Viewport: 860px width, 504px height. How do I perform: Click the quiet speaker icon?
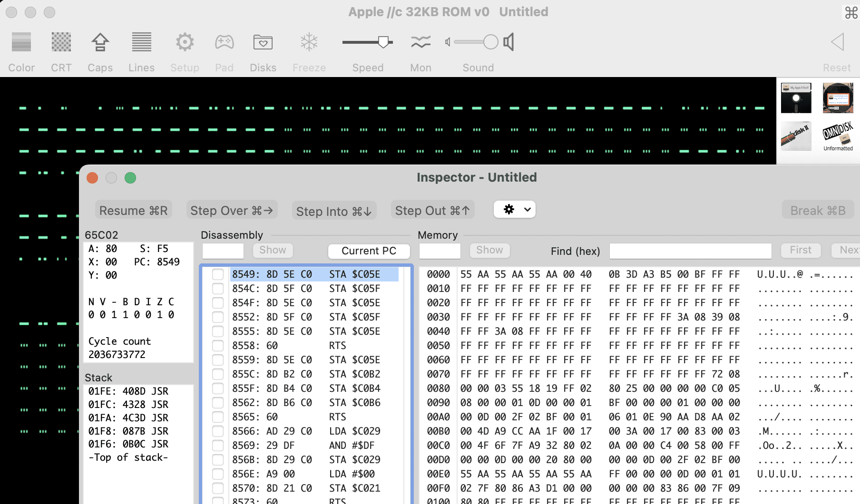tap(448, 42)
